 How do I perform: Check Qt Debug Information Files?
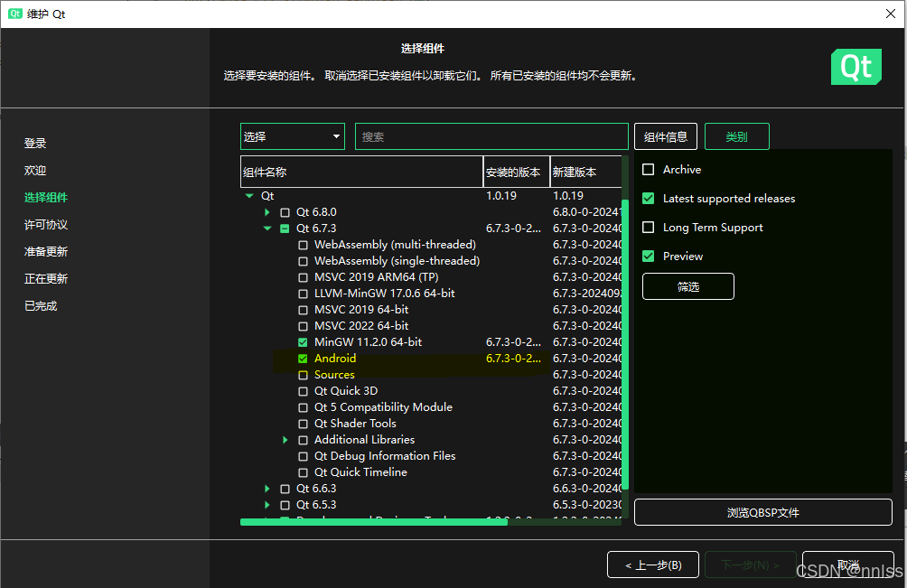click(303, 456)
